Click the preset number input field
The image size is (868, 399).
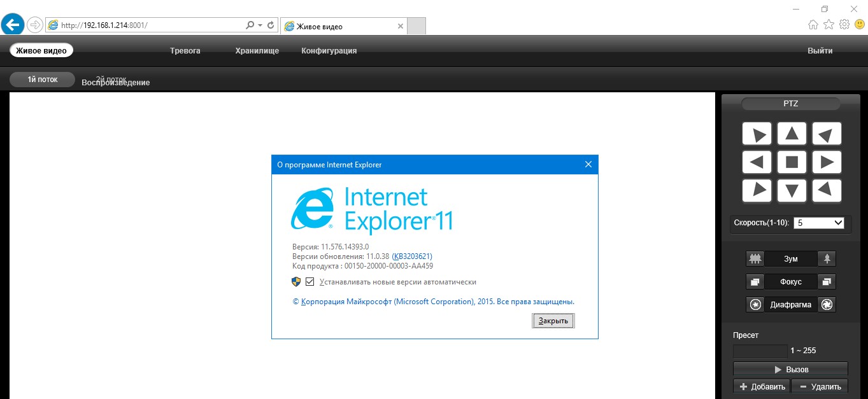click(x=760, y=351)
